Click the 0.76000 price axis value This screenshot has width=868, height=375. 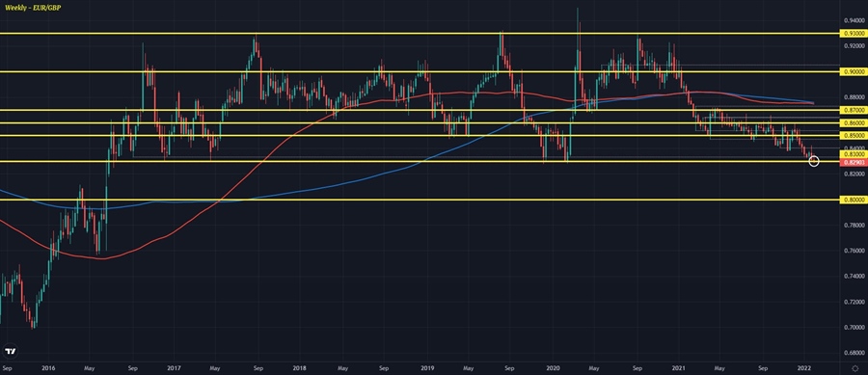point(854,251)
